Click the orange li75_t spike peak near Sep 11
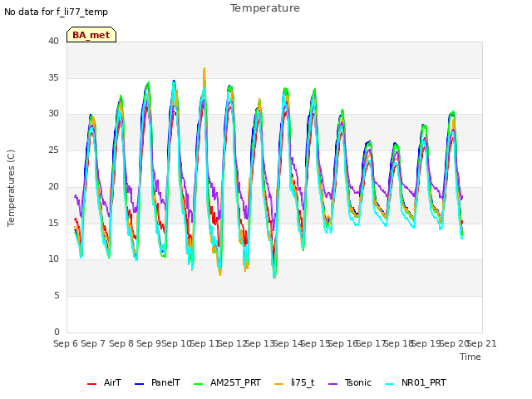 click(204, 69)
